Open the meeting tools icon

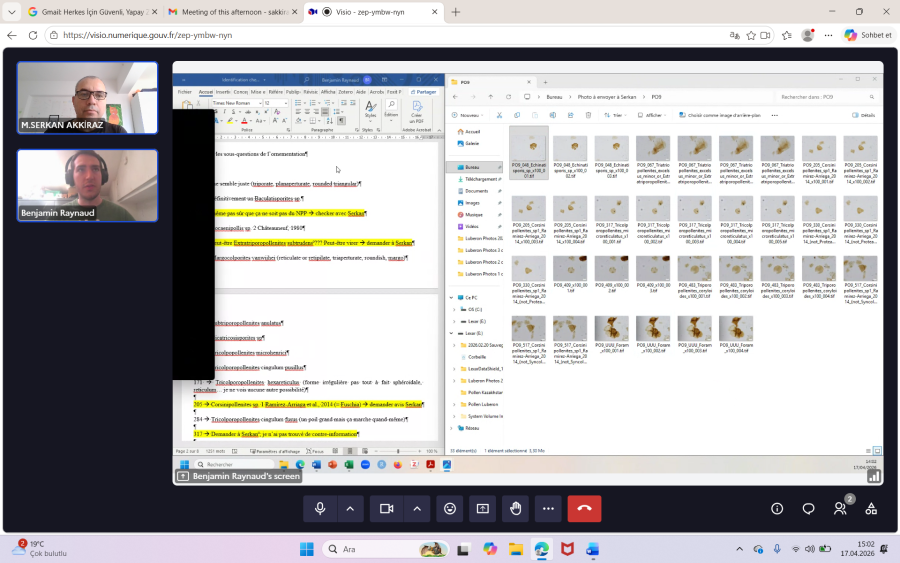(871, 508)
